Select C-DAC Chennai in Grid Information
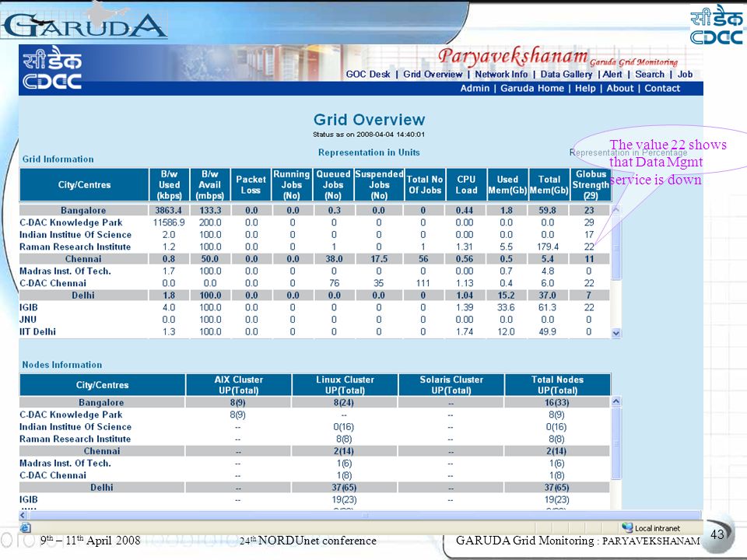The height and width of the screenshot is (560, 747). point(314,283)
